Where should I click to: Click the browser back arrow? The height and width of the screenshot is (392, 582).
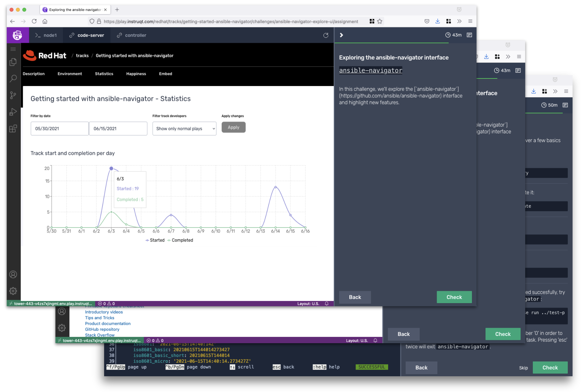coord(12,21)
